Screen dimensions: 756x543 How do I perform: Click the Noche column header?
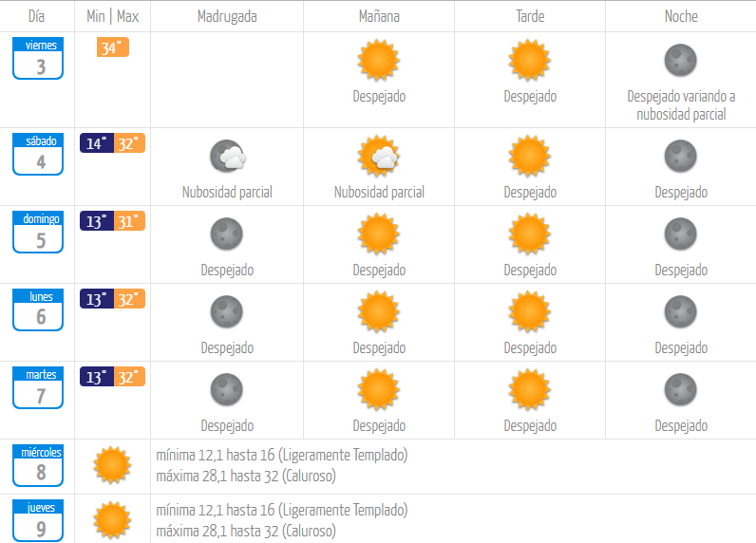(681, 16)
